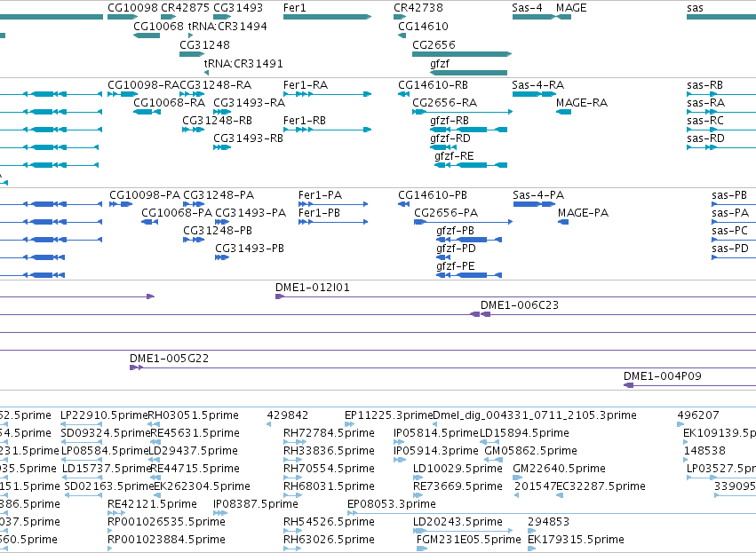Click the gfzf gene label
Screen dimensions: 756x553
(x=440, y=64)
